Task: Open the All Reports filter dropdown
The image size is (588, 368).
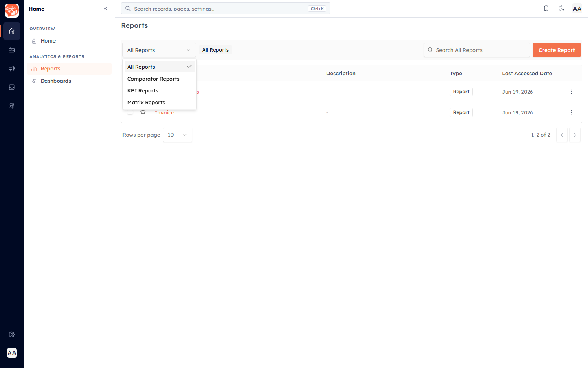Action: (x=159, y=50)
